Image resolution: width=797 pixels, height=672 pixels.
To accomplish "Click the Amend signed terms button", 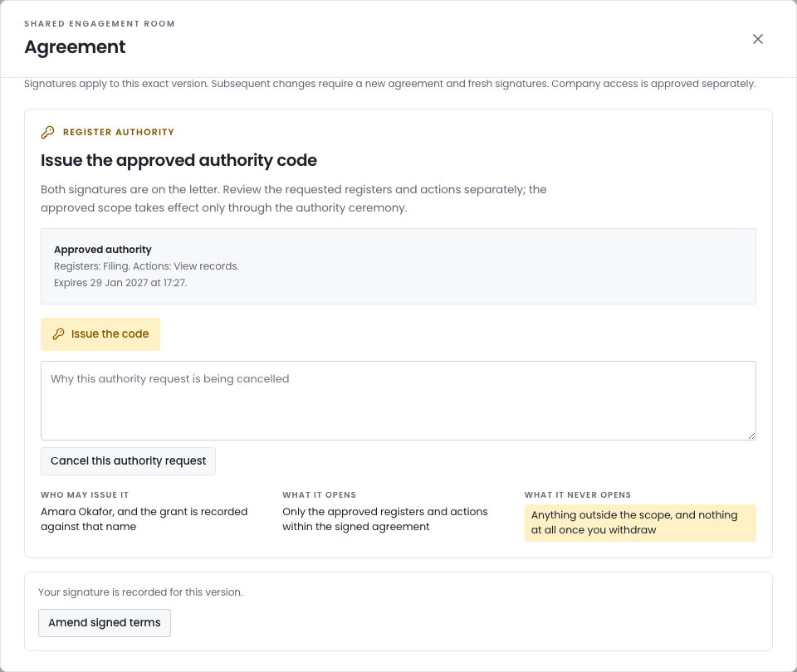I will click(105, 623).
